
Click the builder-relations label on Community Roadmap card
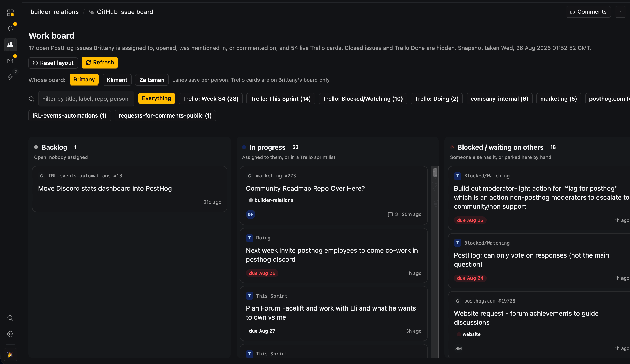(271, 200)
